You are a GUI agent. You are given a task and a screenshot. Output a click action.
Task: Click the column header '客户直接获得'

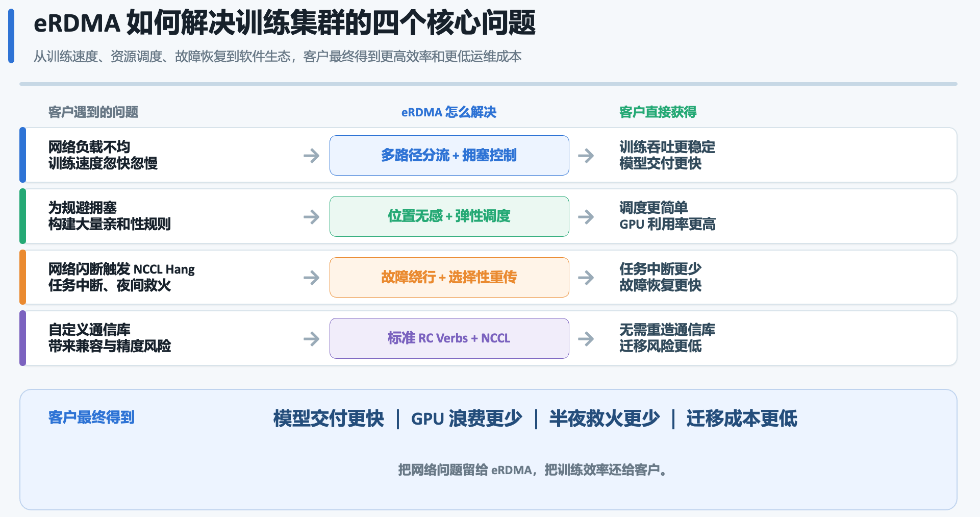(658, 112)
